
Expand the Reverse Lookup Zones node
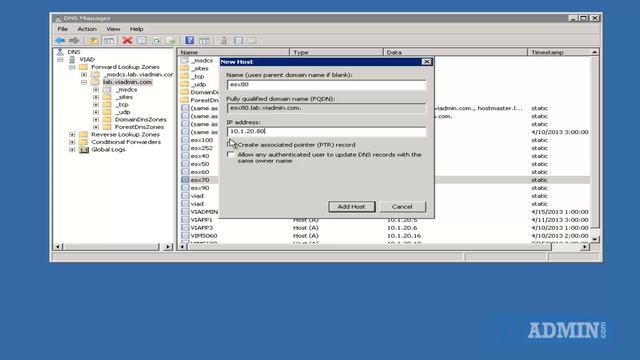coord(72,134)
